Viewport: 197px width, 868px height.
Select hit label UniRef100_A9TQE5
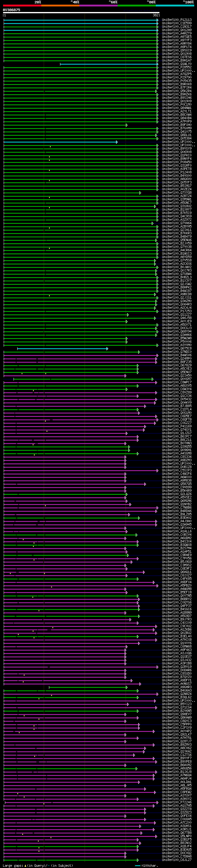tap(177, 37)
